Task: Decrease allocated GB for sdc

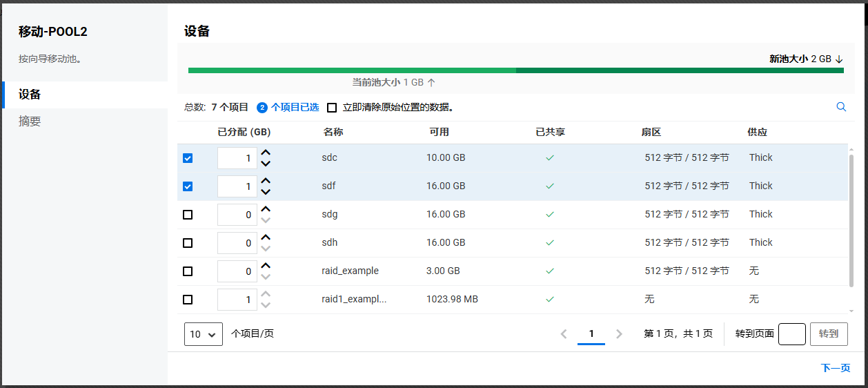Action: (266, 164)
